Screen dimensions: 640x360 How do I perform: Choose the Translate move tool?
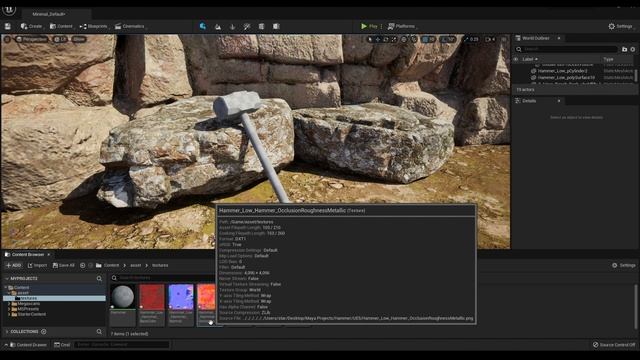pos(378,39)
